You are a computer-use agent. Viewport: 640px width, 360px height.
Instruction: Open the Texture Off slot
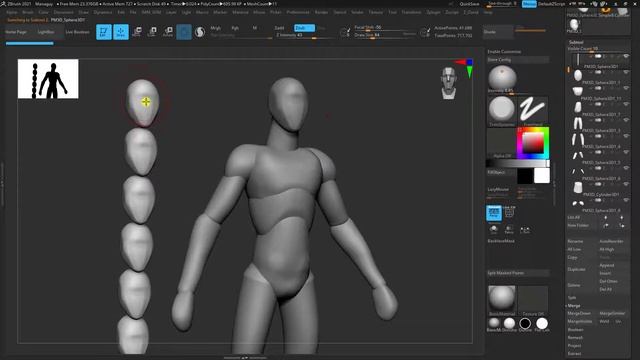(x=533, y=299)
